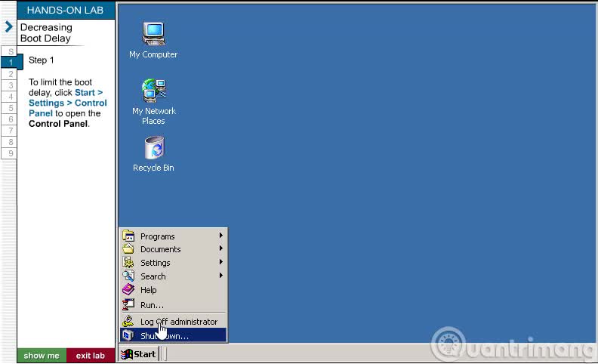Select Log Off administrator
Image resolution: width=598 pixels, height=364 pixels.
(174, 321)
